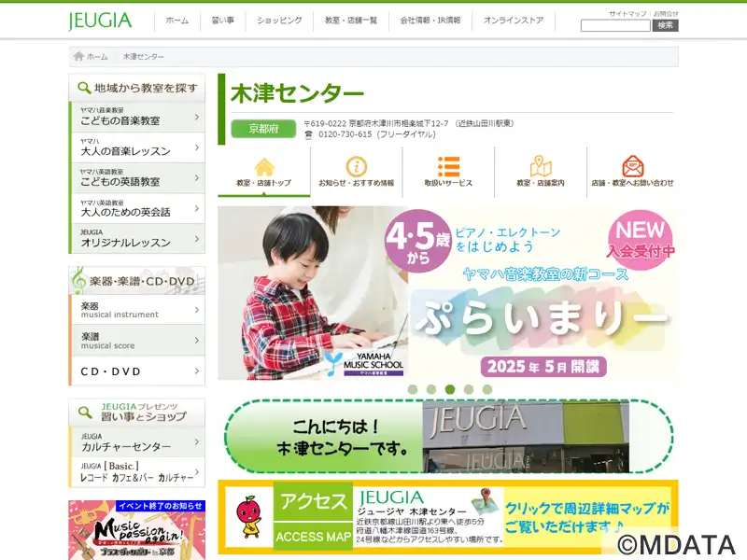The image size is (747, 560).
Task: Expand the こどもの音楽教室 arrow
Action: [197, 117]
